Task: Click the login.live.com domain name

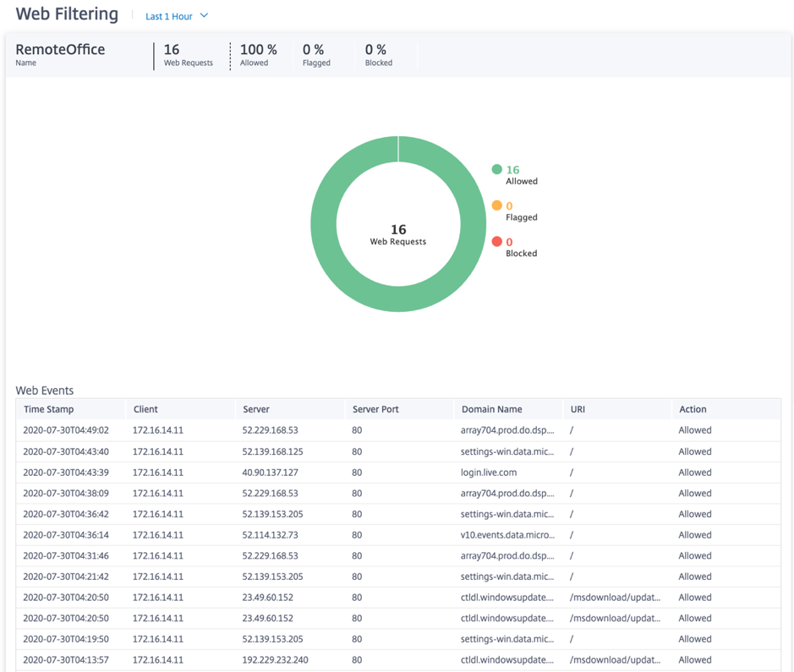Action: pos(489,473)
